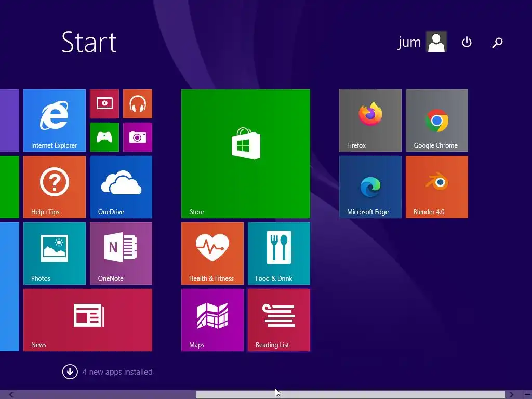Open the jum user account menu
Viewport: 532px width, 399px height.
pyautogui.click(x=422, y=42)
